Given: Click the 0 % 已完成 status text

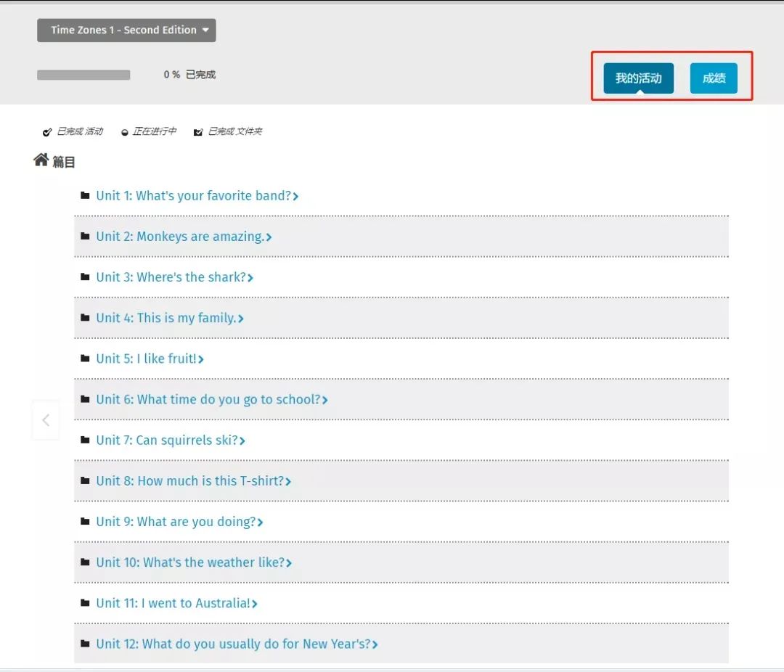Looking at the screenshot, I should [189, 75].
